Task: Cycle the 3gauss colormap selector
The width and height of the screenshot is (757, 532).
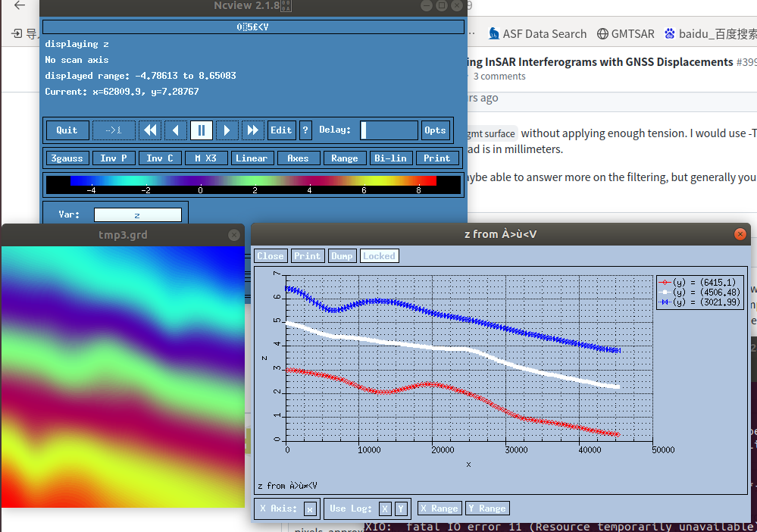Action: click(x=67, y=158)
